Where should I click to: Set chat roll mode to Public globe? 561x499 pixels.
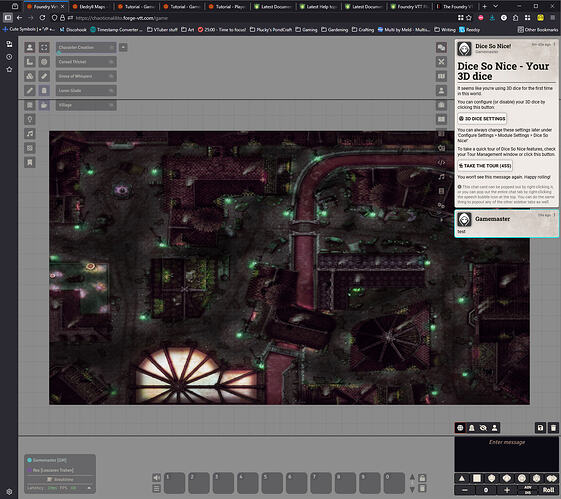tap(460, 428)
